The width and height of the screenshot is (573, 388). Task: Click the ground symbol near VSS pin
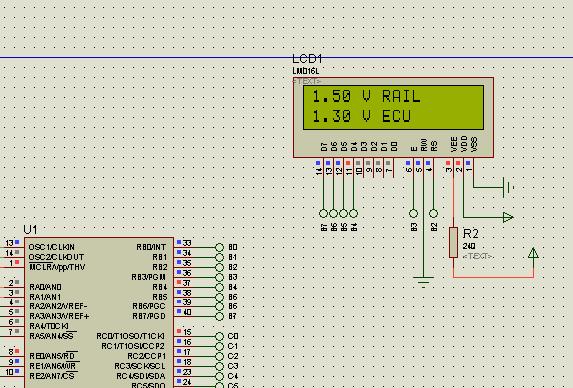point(508,187)
